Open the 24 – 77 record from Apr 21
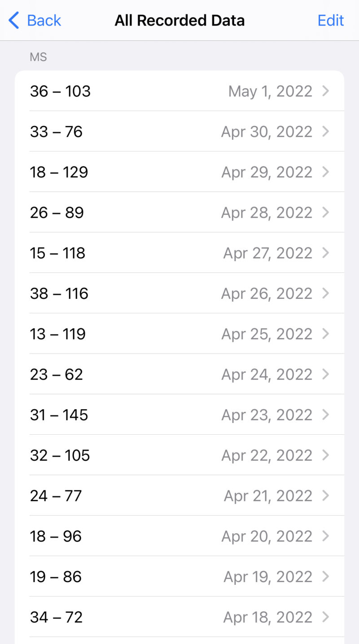359x644 pixels. click(179, 495)
